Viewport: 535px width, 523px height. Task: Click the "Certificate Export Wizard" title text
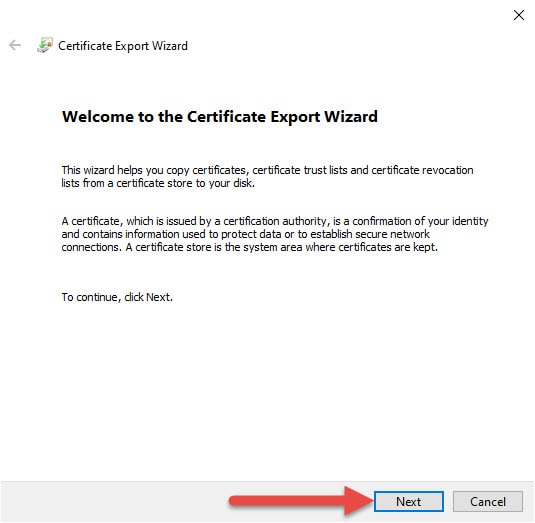point(123,46)
